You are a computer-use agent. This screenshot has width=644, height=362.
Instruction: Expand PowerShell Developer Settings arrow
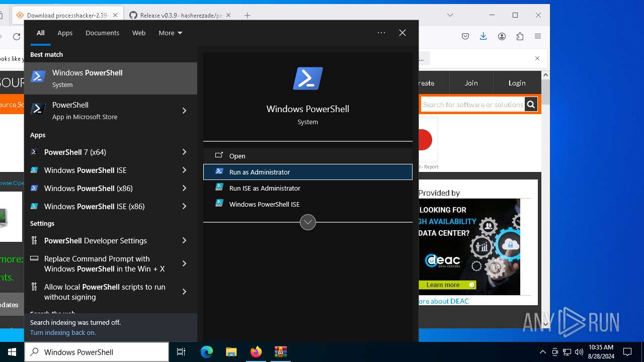click(x=184, y=240)
